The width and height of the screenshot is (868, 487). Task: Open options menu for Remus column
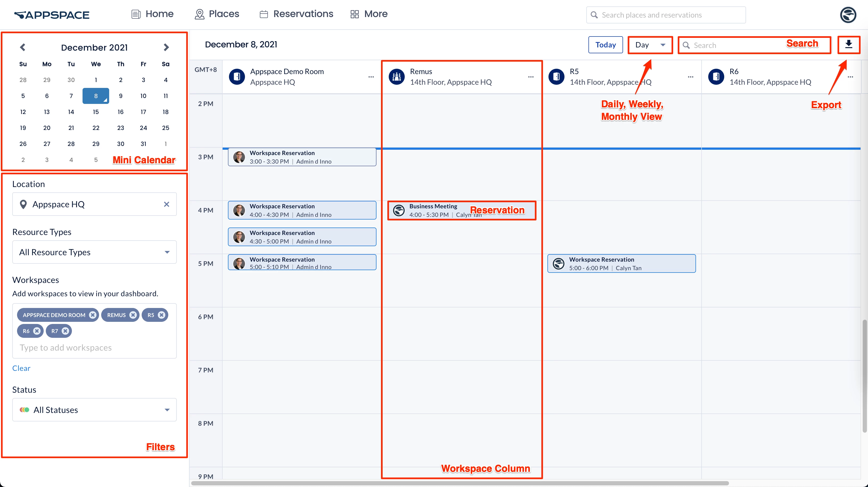click(x=531, y=77)
